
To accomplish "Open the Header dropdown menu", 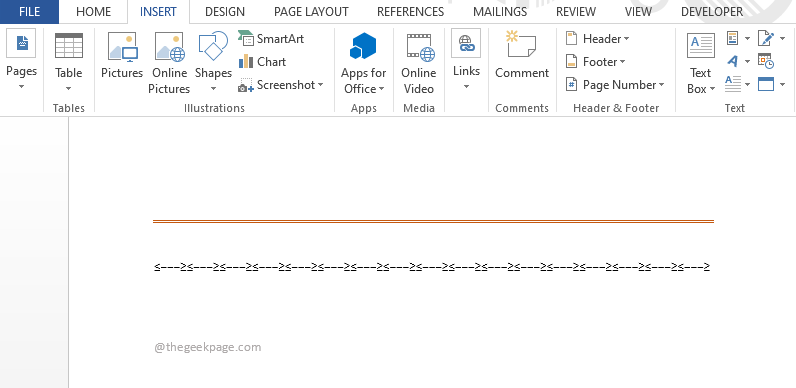I will tap(598, 39).
